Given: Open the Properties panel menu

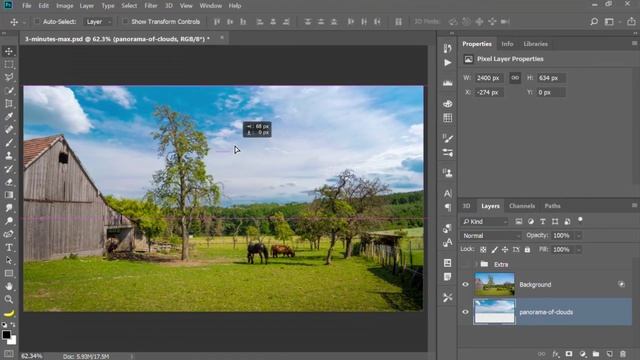Looking at the screenshot, I should [x=634, y=43].
